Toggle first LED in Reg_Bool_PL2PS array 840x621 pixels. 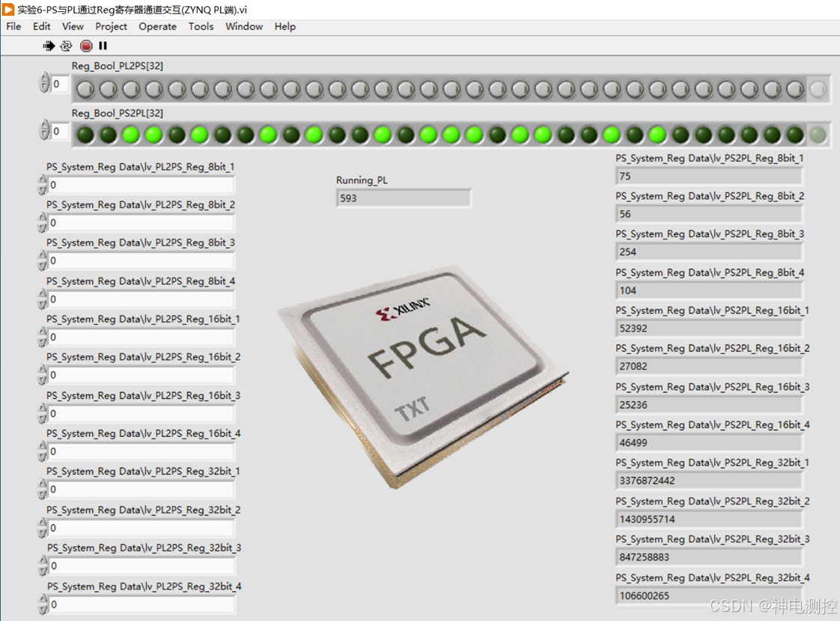[x=85, y=89]
